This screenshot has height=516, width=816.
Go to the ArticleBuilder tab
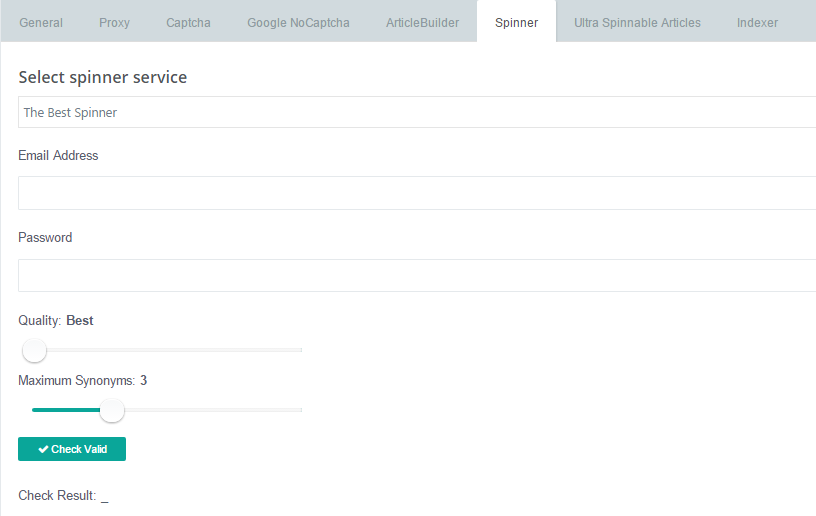point(423,23)
